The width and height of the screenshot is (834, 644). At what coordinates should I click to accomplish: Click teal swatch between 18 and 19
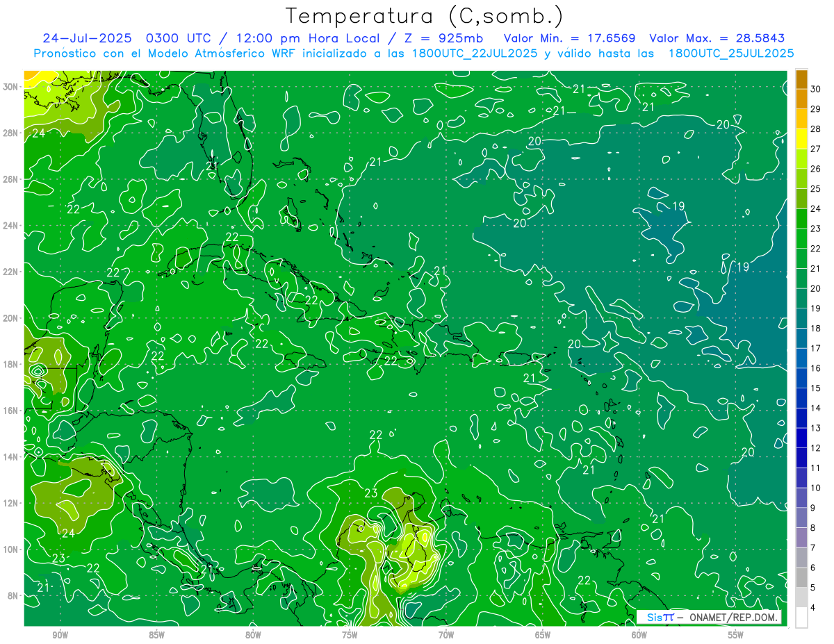(x=801, y=318)
